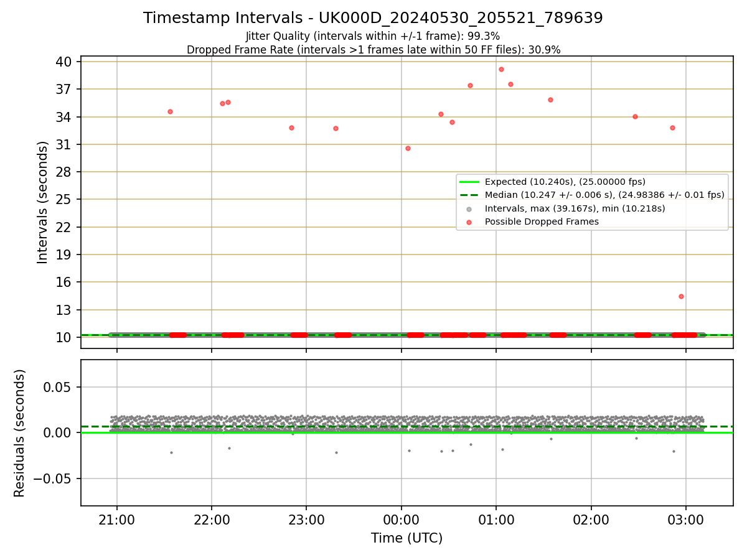Click the '21:00' x-axis tick label
The image size is (747, 560).
117,520
